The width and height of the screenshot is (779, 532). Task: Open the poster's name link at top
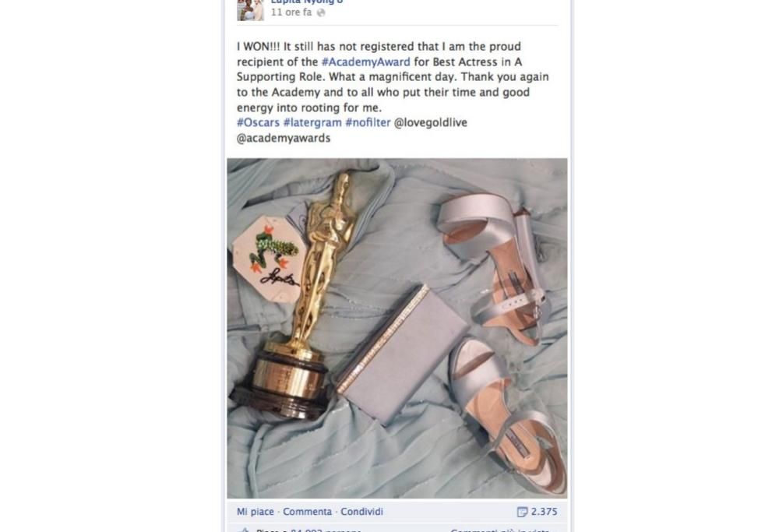(x=306, y=2)
